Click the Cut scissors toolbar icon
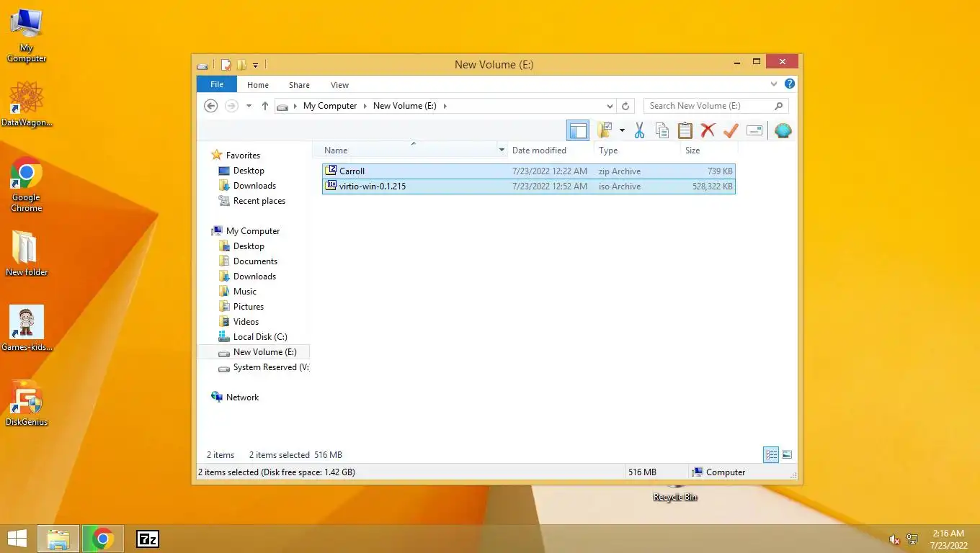 (x=638, y=130)
